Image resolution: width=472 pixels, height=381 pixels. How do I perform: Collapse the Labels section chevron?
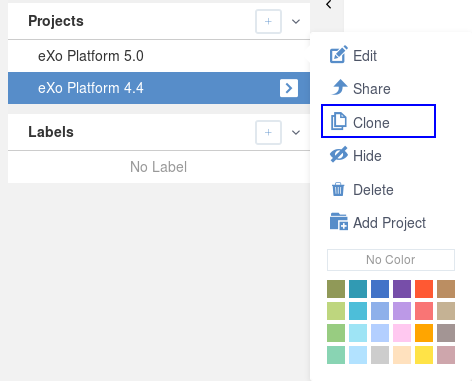pyautogui.click(x=296, y=132)
